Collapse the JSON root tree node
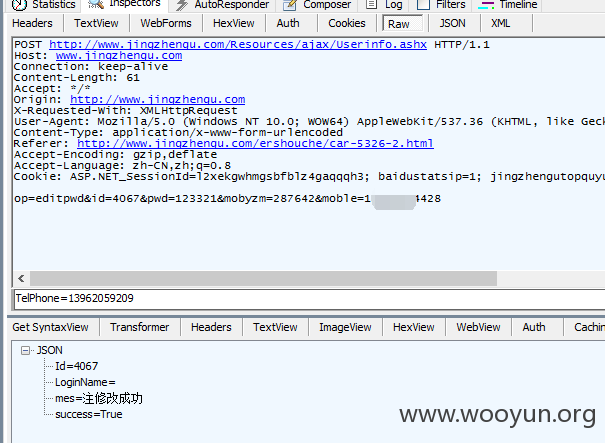This screenshot has width=605, height=443. tap(25, 350)
